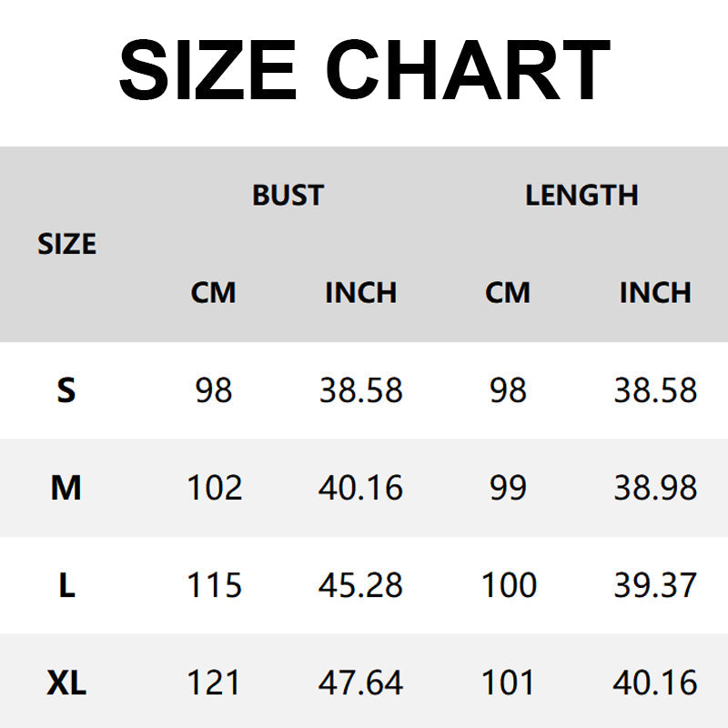This screenshot has height=728, width=728.
Task: Click length value 101 for size XL
Action: point(509,682)
